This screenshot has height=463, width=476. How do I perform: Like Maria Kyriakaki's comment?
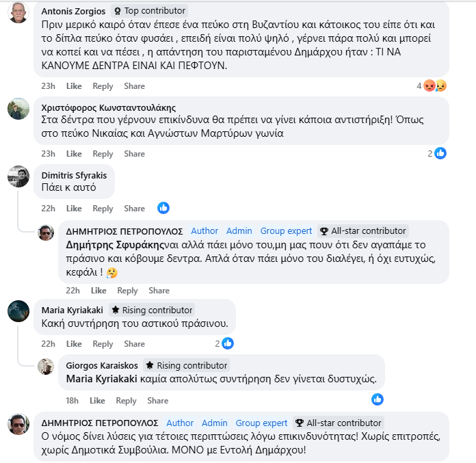point(74,344)
